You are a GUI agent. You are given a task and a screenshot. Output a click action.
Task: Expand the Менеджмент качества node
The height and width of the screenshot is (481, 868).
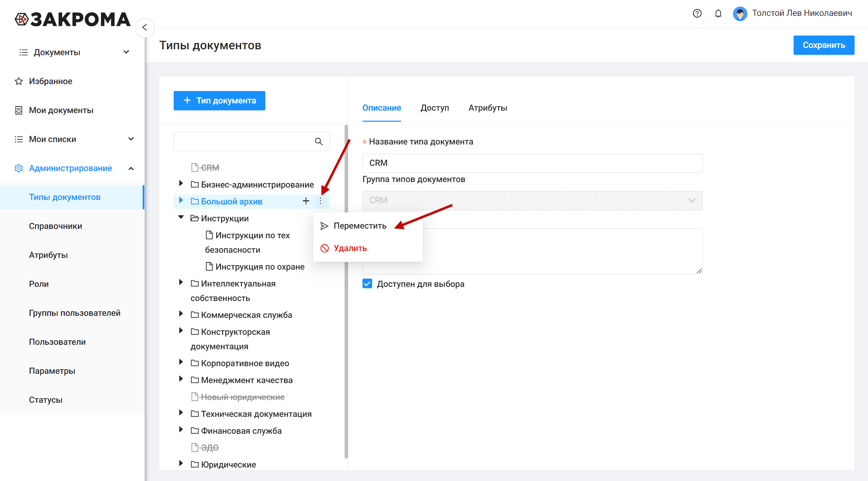pyautogui.click(x=181, y=379)
